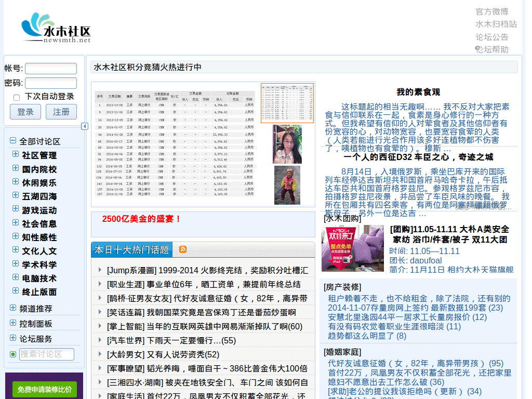Expand the 社会信息 section
Viewport: 532px width, 399px height.
pyautogui.click(x=16, y=223)
